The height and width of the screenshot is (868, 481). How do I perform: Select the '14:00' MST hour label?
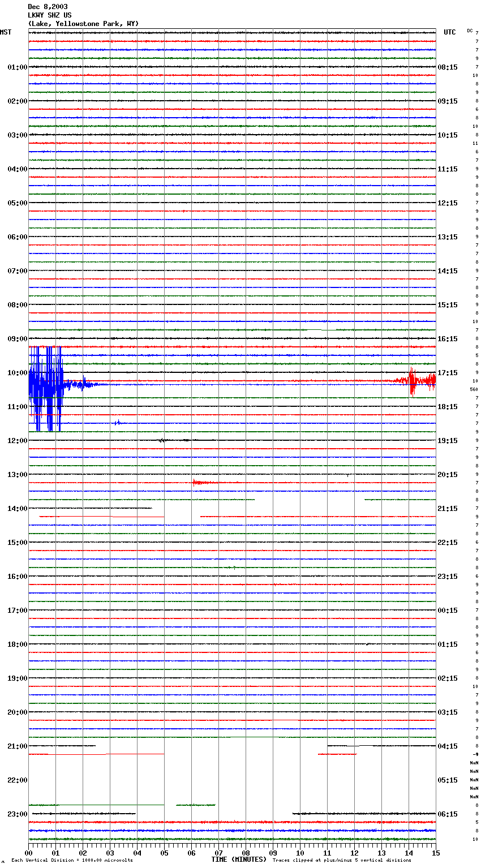pyautogui.click(x=18, y=509)
